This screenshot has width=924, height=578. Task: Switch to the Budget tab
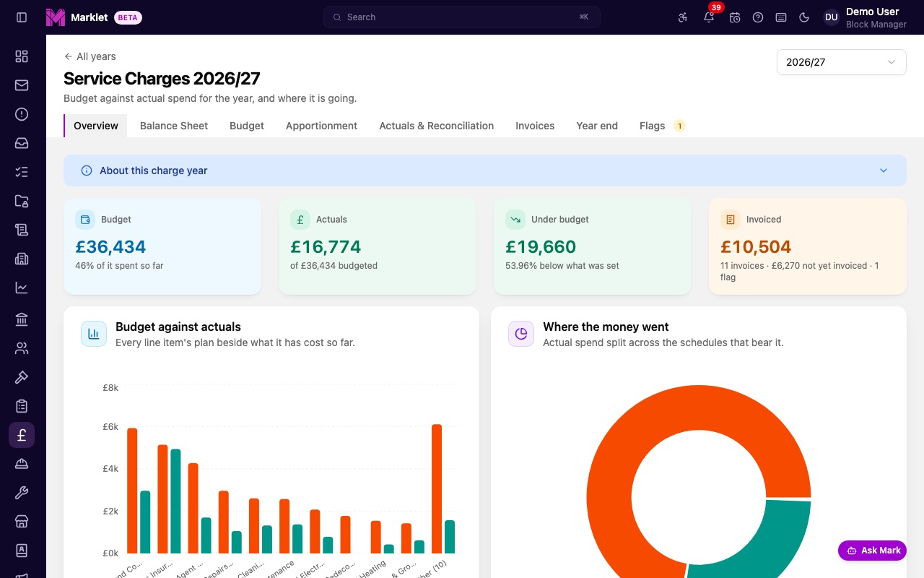[x=247, y=126]
